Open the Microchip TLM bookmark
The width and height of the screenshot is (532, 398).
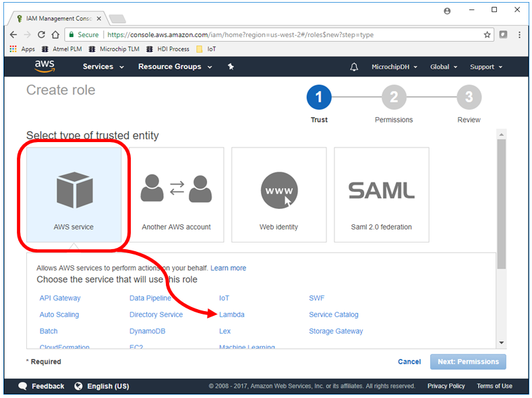[x=114, y=49]
